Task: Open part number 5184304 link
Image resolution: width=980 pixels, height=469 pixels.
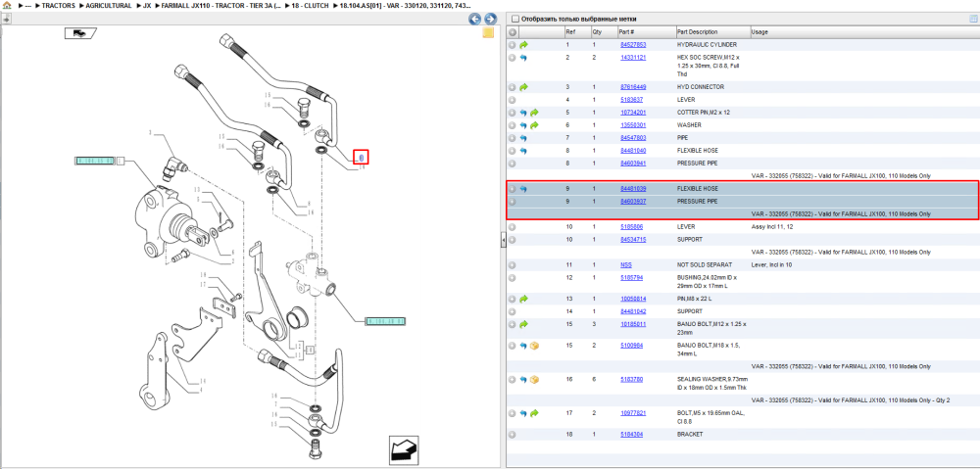Action: pos(631,434)
